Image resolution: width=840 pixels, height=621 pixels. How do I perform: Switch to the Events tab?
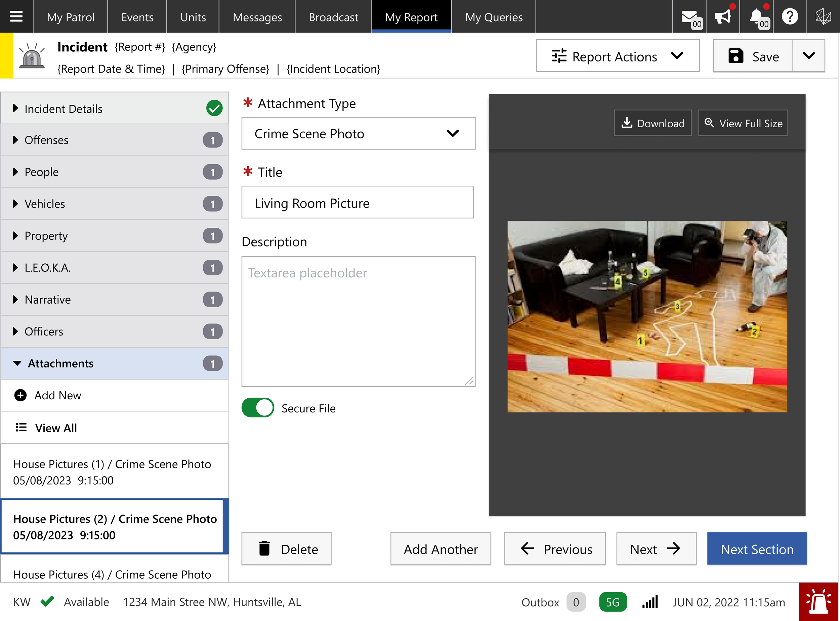coord(137,16)
